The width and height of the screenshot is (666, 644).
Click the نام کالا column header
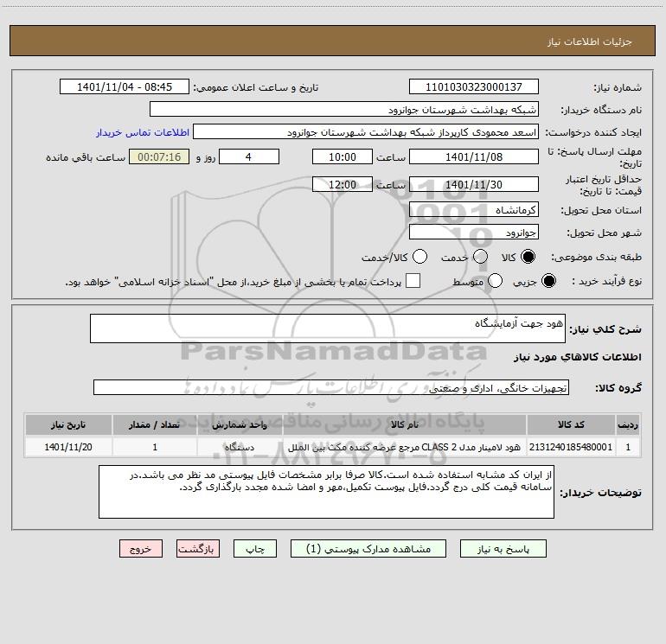(x=405, y=424)
